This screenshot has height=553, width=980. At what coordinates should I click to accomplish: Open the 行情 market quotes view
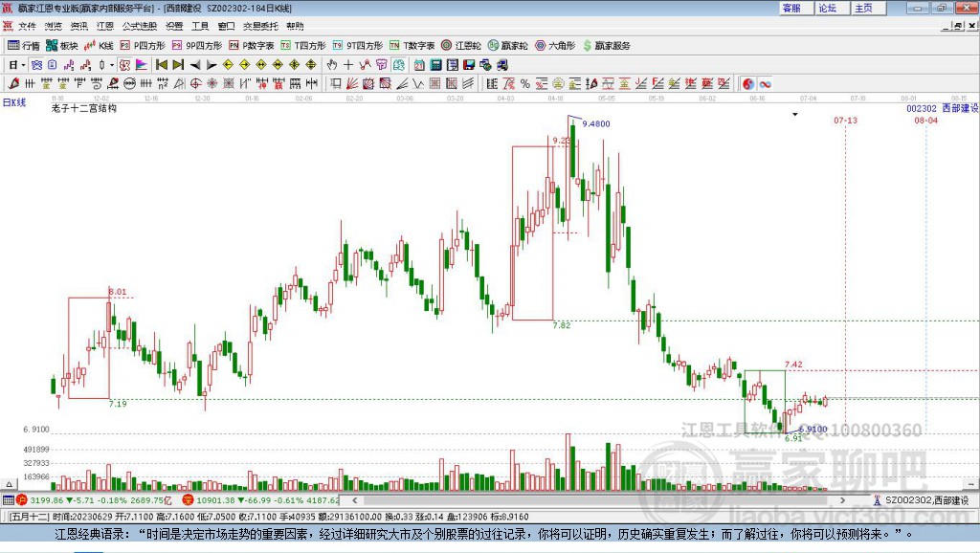point(23,46)
